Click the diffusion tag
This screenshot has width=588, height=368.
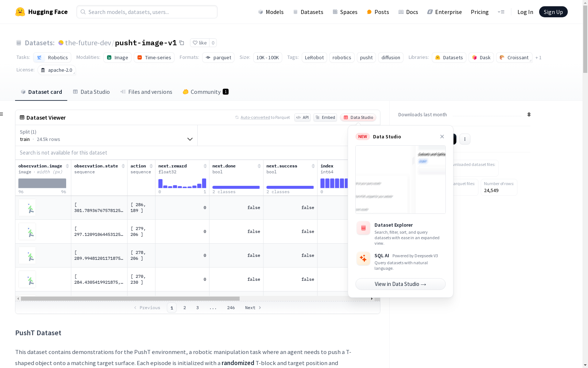coord(391,57)
